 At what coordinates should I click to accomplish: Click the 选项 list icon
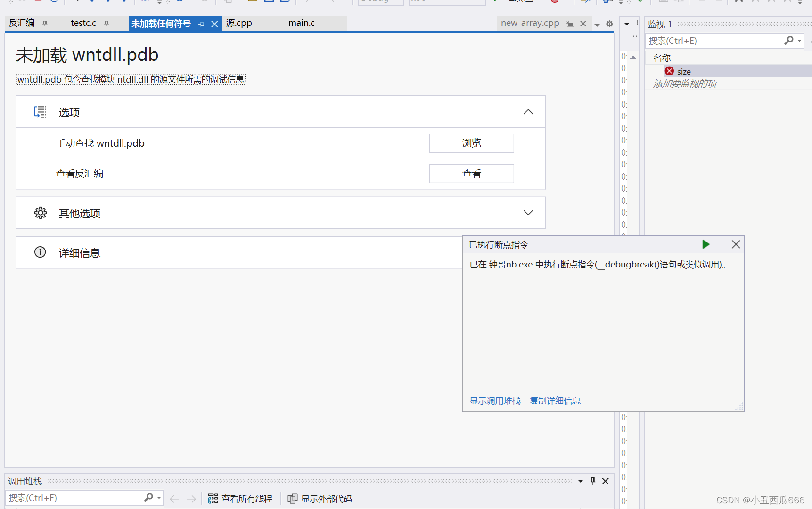(x=40, y=112)
